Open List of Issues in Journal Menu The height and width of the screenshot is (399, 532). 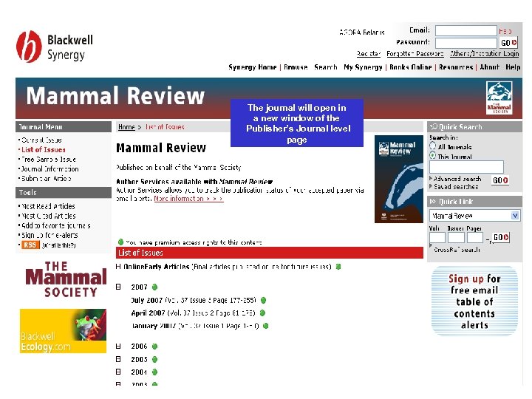point(44,149)
